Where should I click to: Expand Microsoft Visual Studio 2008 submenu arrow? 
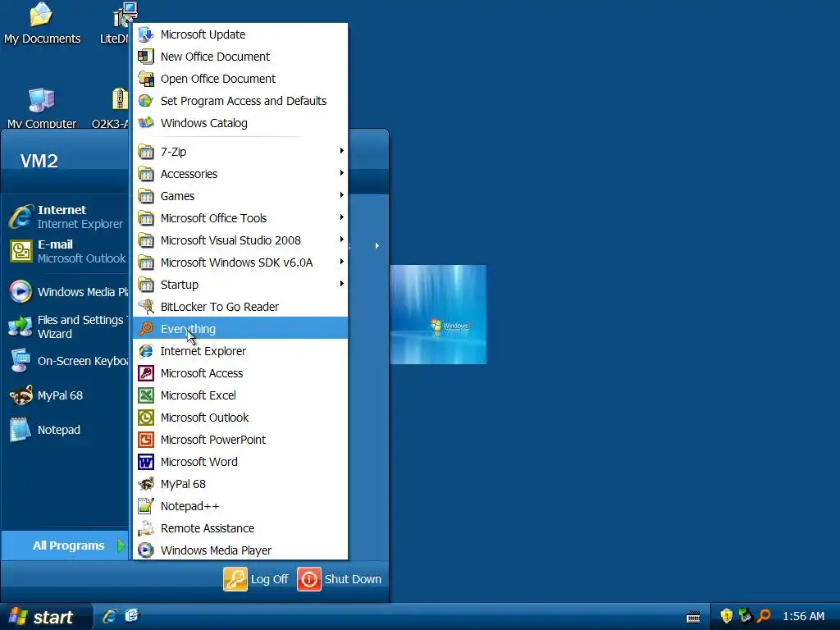341,240
